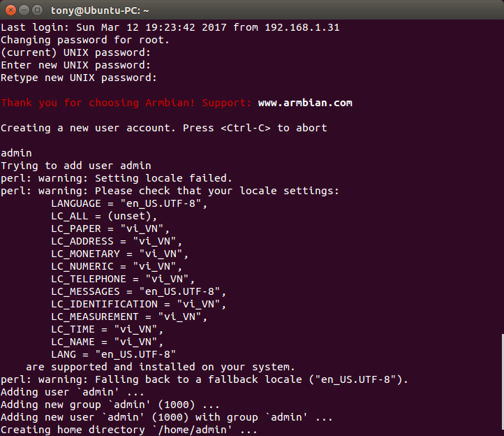The image size is (504, 436).
Task: Click the LC_IDENTIFICATION locale line
Action: [138, 304]
